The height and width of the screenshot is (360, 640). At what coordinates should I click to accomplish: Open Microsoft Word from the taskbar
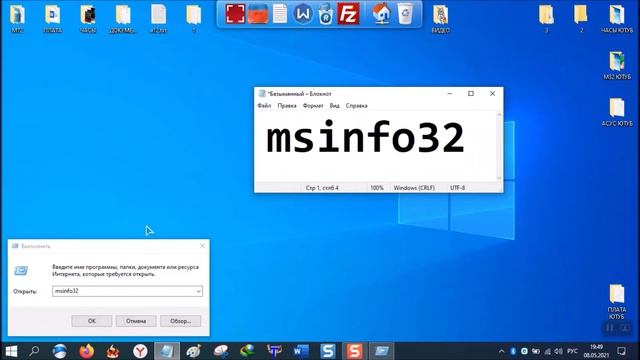(301, 351)
